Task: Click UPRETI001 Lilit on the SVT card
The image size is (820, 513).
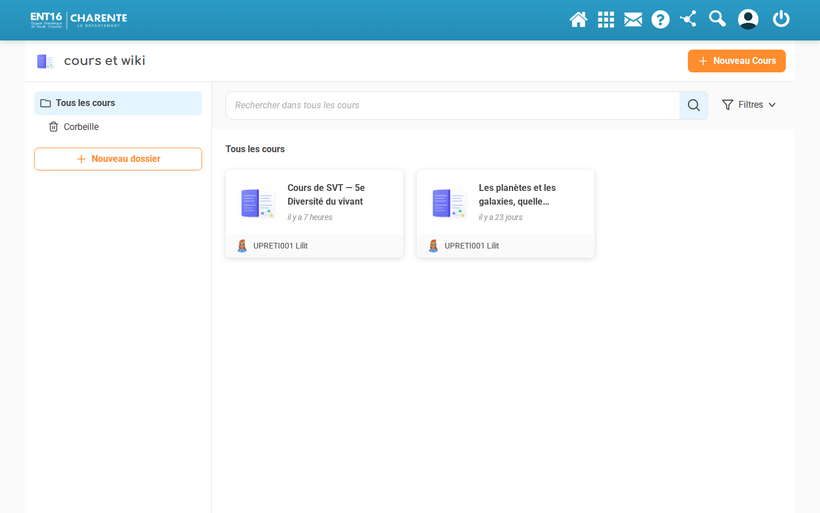Action: (280, 246)
